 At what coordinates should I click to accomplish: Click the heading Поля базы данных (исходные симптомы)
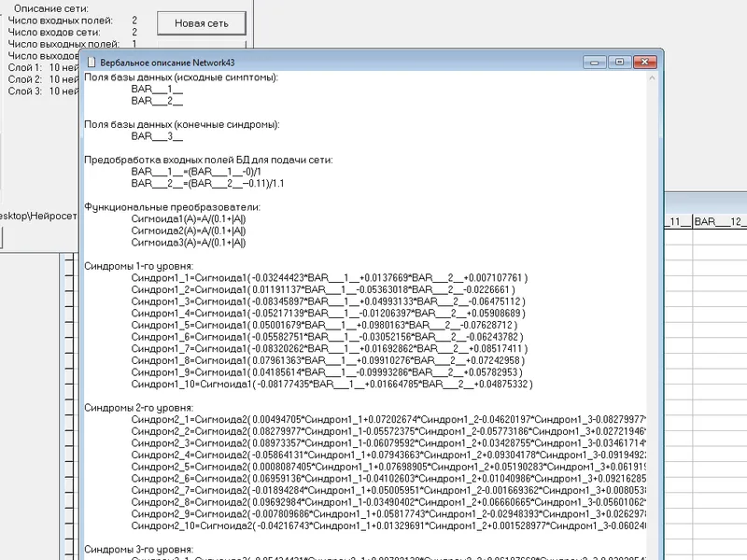tap(181, 77)
